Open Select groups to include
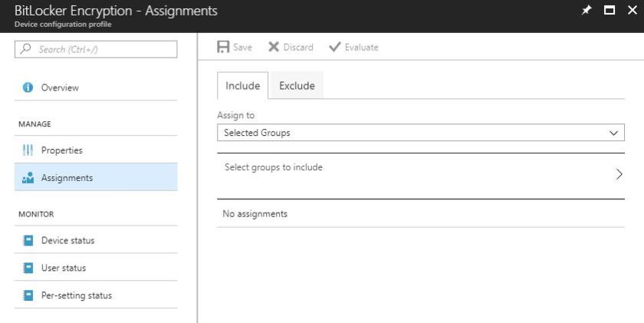 (421, 176)
